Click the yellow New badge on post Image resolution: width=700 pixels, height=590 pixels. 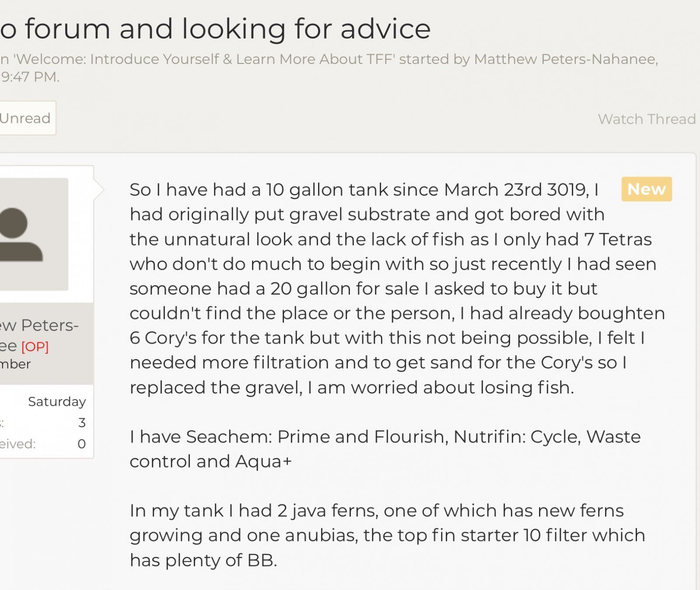pos(646,189)
